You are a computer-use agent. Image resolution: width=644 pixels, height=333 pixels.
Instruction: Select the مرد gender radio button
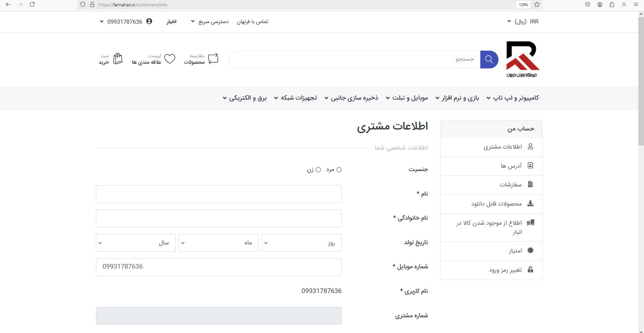point(339,170)
